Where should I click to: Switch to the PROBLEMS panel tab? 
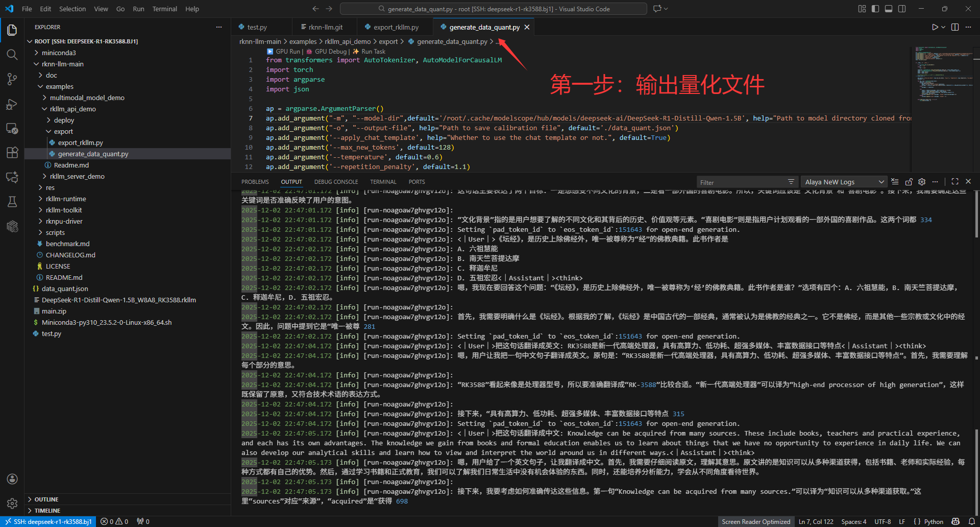click(255, 182)
